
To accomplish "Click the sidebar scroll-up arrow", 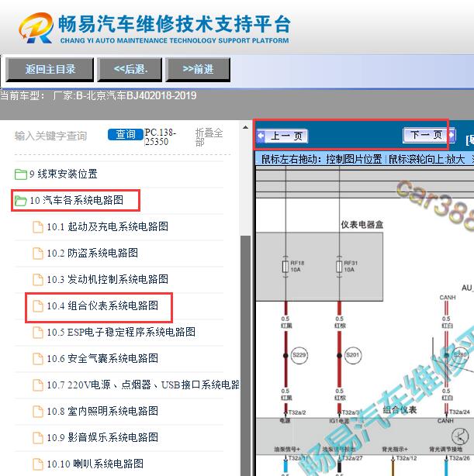I will 245,127.
